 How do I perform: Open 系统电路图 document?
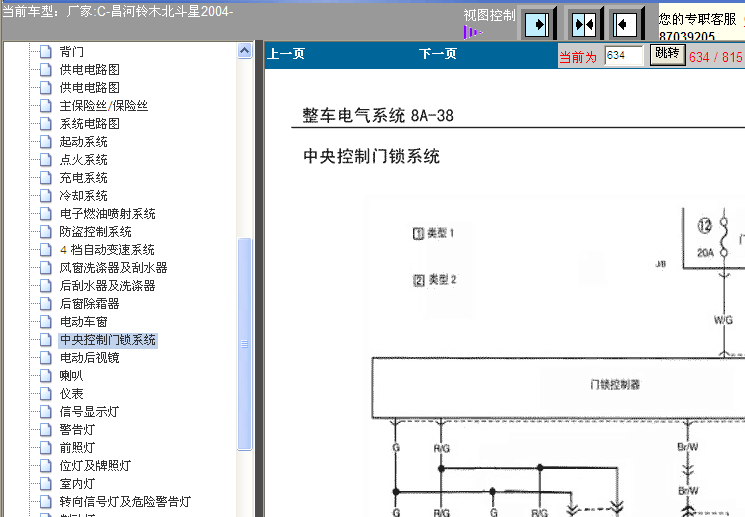(89, 124)
